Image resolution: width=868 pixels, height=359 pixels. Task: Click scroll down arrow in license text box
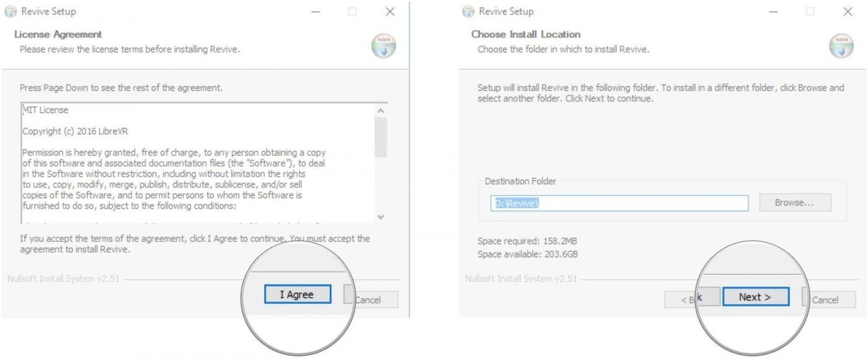click(381, 217)
